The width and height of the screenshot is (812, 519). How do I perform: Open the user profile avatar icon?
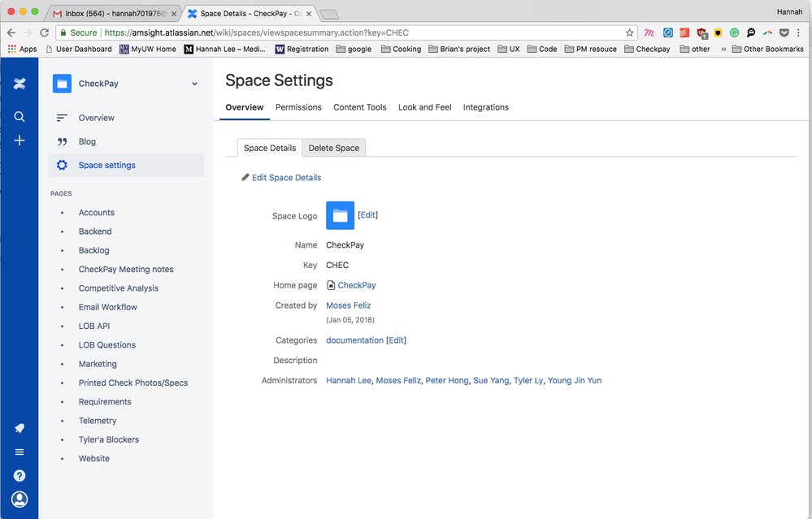20,500
